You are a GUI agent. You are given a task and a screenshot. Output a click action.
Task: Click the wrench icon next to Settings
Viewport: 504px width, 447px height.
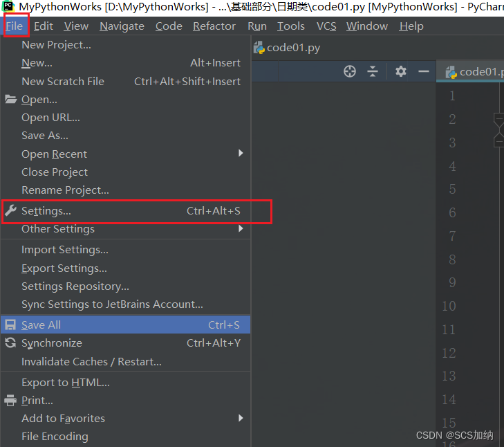click(x=10, y=211)
